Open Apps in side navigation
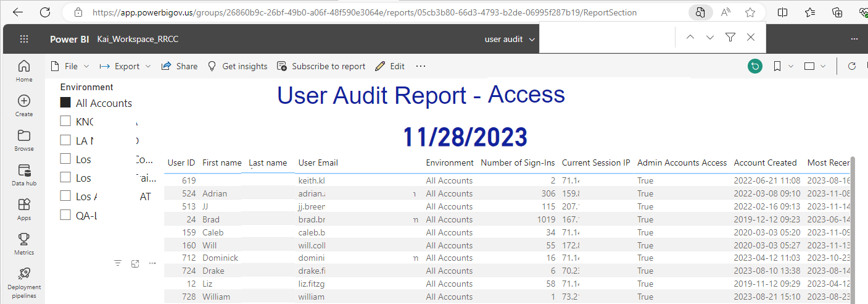Viewport: 868px width, 304px height. (24, 209)
